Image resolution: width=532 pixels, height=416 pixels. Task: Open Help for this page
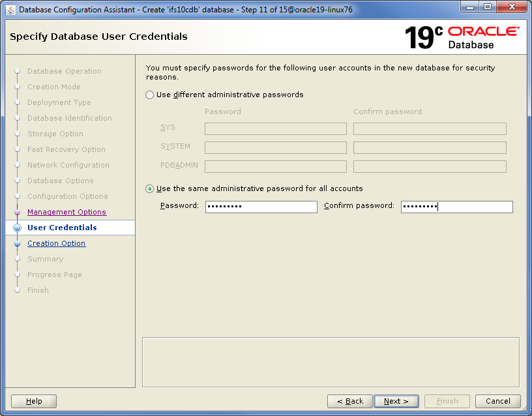click(34, 401)
